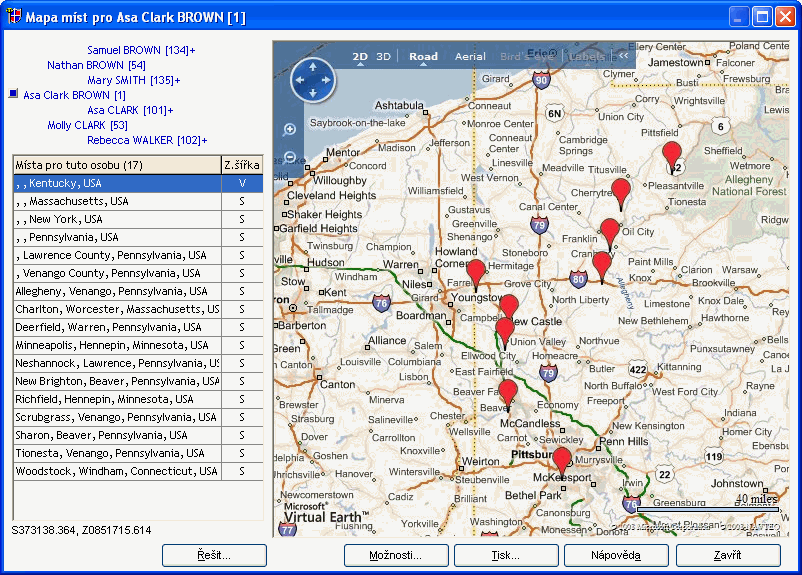Select 'Charlton, Worcester, Massachusetts' row
802x575 pixels.
138,309
